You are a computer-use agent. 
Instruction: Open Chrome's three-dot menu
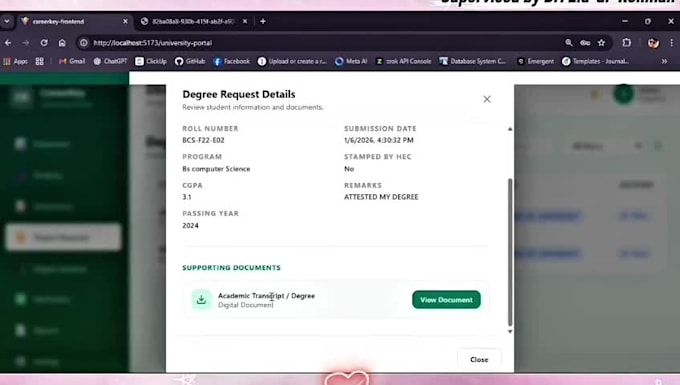click(x=671, y=42)
